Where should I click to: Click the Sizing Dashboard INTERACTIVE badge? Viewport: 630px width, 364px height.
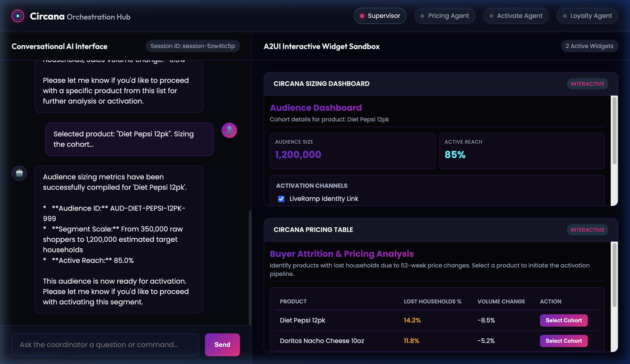pyautogui.click(x=587, y=84)
